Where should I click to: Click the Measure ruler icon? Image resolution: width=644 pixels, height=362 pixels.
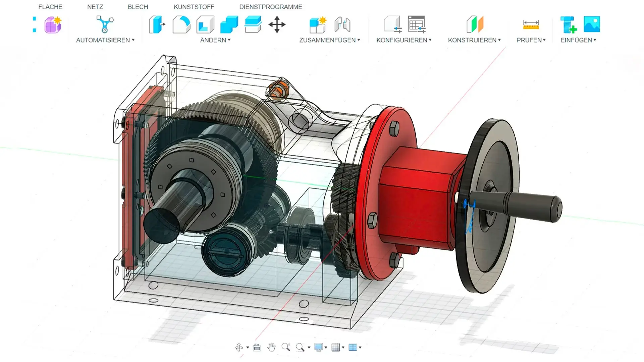point(531,24)
